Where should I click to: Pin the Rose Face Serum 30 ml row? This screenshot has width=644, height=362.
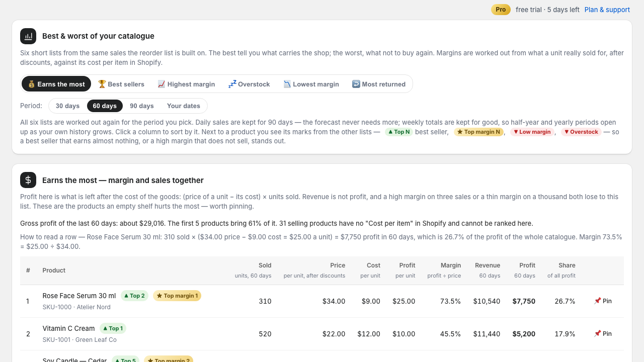pyautogui.click(x=603, y=301)
